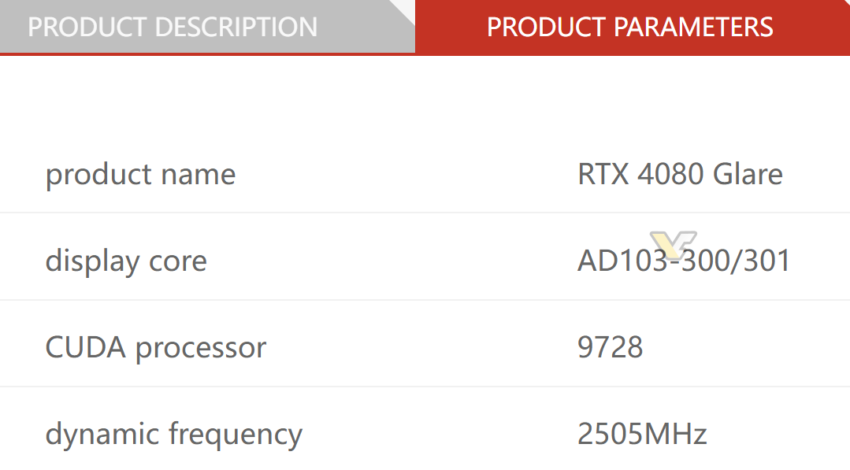
Task: Select the AD103-300/301 value text
Action: pos(684,262)
